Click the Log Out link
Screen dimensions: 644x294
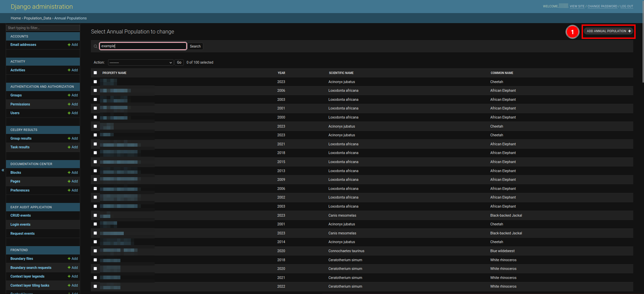click(627, 6)
